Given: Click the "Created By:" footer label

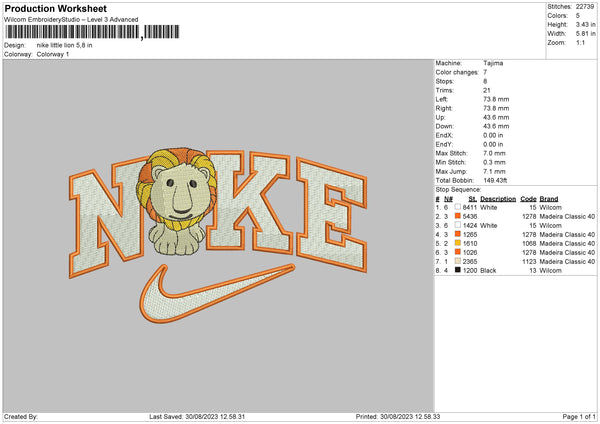Looking at the screenshot, I should (21, 417).
